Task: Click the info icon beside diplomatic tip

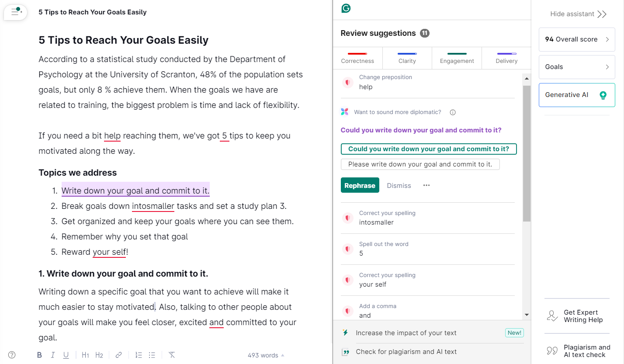Action: (453, 112)
